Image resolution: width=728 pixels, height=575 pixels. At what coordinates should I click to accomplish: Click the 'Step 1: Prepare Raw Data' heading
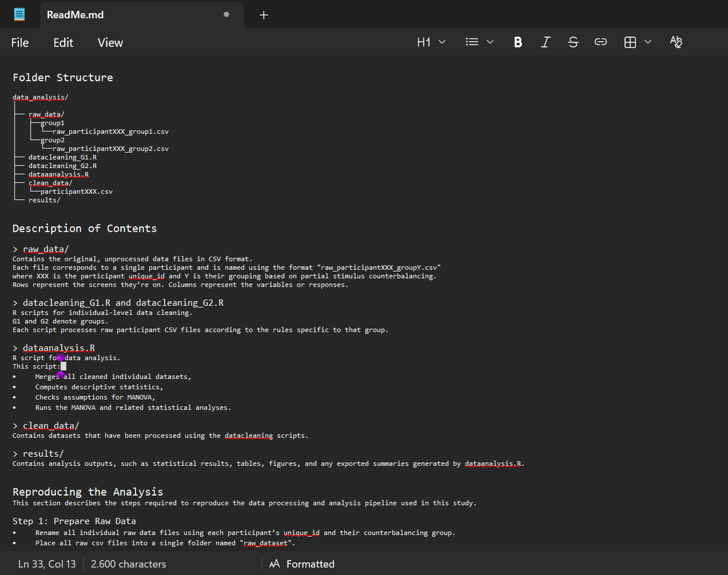(74, 521)
